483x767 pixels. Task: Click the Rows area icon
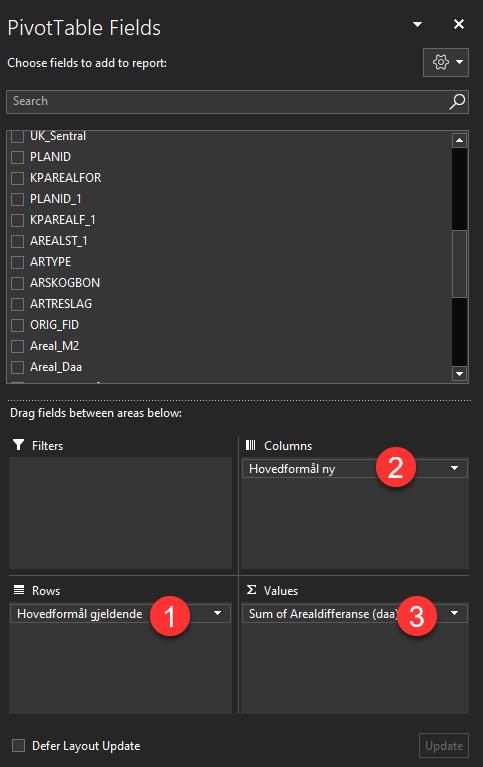[x=19, y=589]
